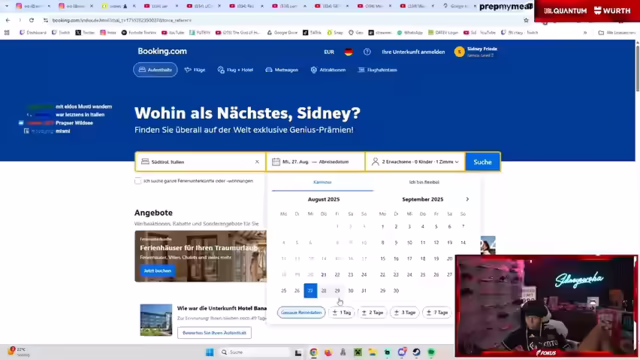Select the Mietwagen car rental option
The width and height of the screenshot is (640, 360).
(x=282, y=70)
